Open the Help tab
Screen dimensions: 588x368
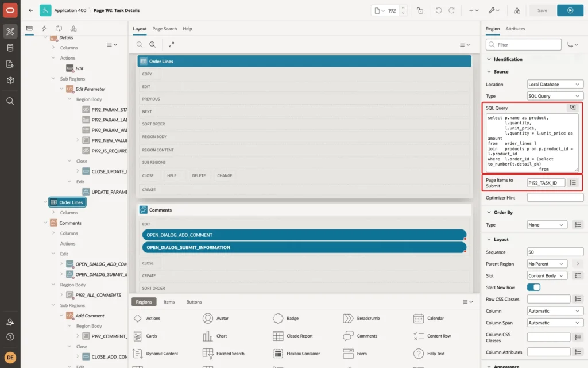[x=187, y=29]
